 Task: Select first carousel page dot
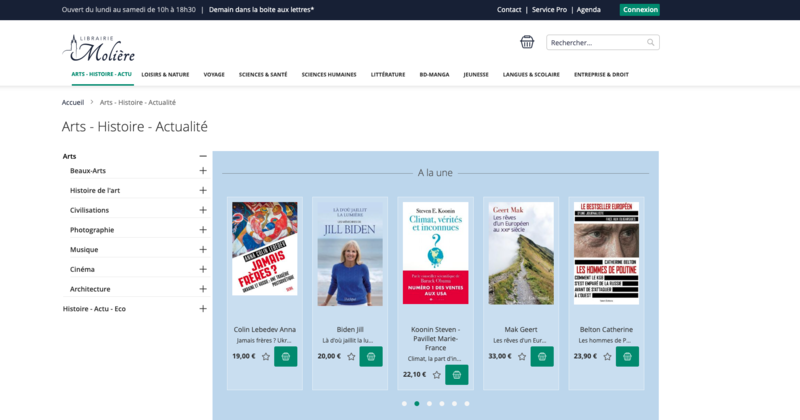405,404
